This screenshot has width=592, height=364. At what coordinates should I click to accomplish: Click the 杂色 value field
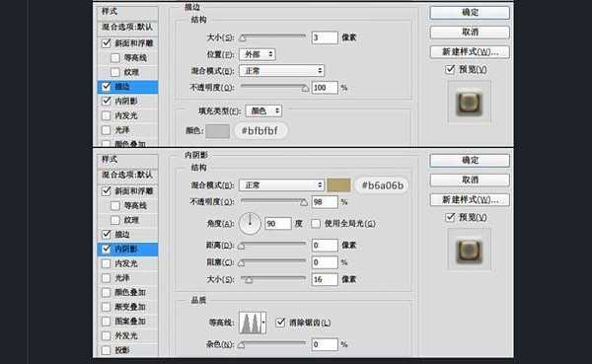click(x=325, y=344)
